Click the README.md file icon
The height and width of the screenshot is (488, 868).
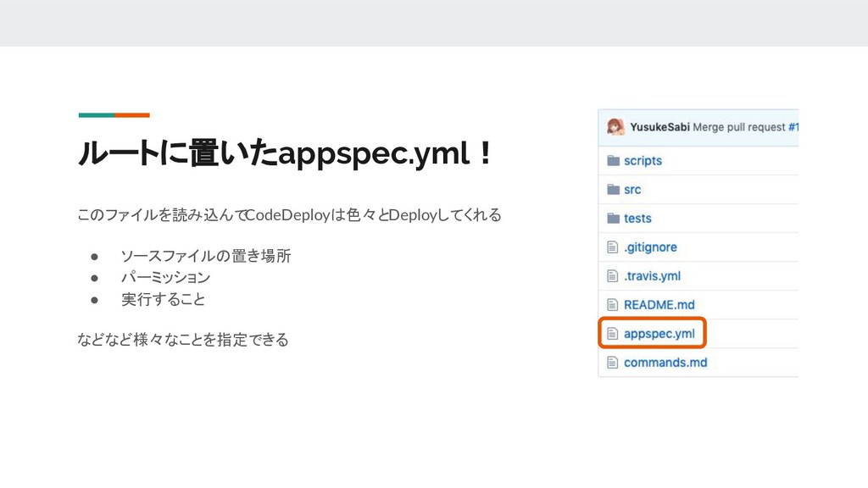point(612,305)
